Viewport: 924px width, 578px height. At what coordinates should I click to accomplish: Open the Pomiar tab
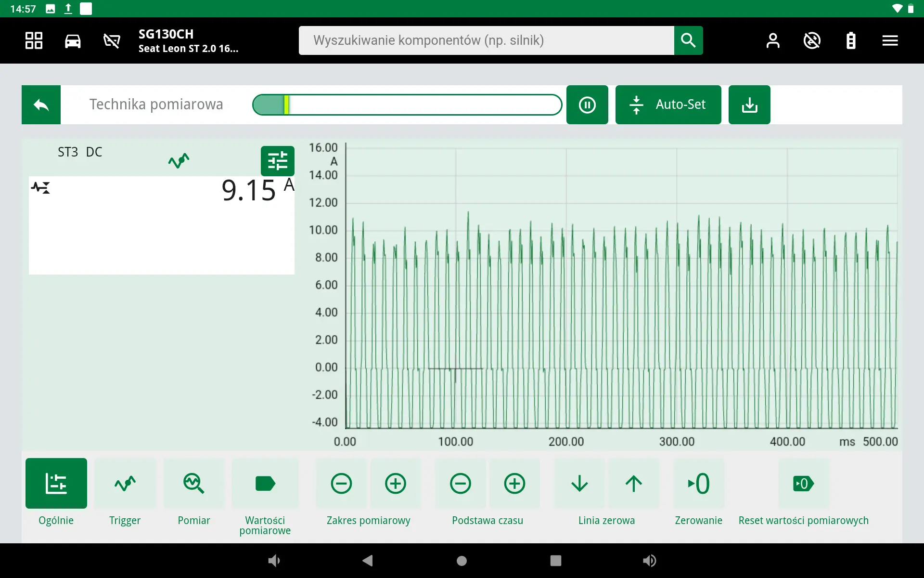[194, 483]
